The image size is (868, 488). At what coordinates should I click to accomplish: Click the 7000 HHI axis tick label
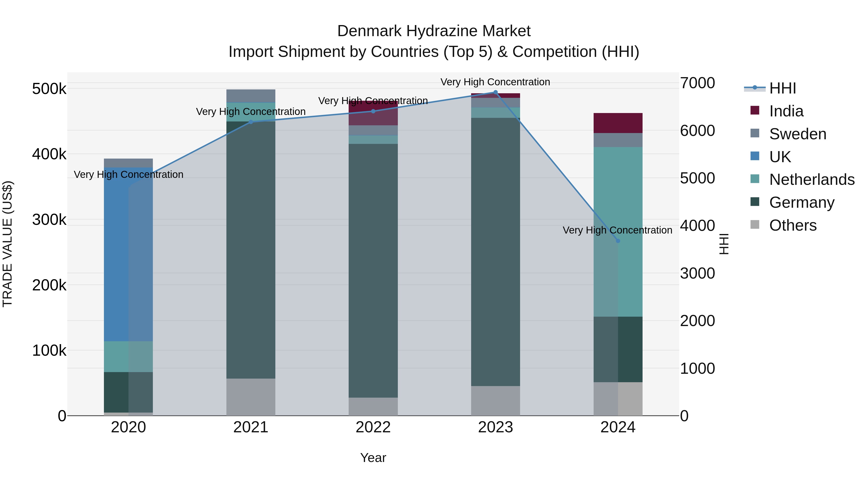698,83
